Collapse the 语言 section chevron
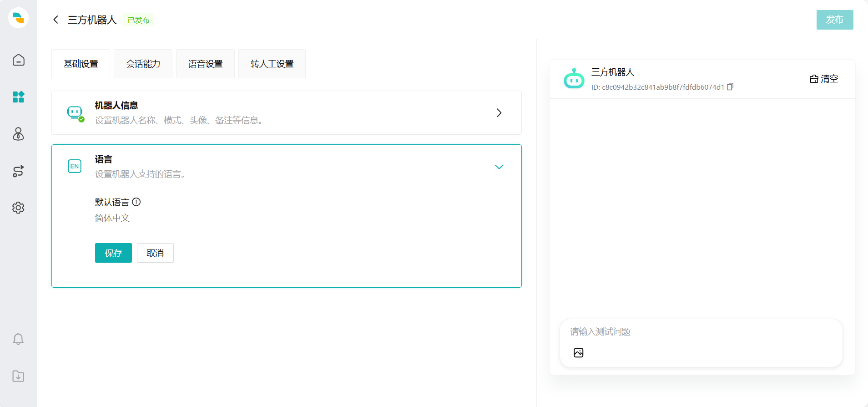 499,167
